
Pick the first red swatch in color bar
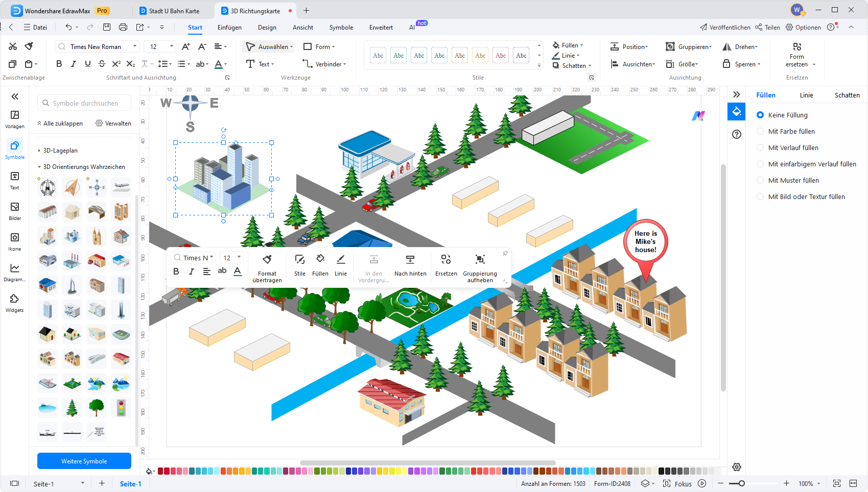tap(160, 471)
